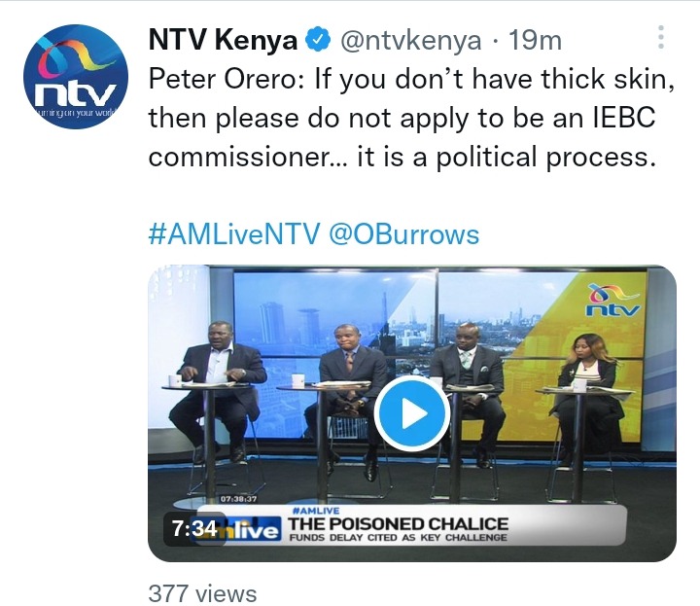The height and width of the screenshot is (606, 700).
Task: Click the NTV logo watermark in video
Action: [x=612, y=301]
